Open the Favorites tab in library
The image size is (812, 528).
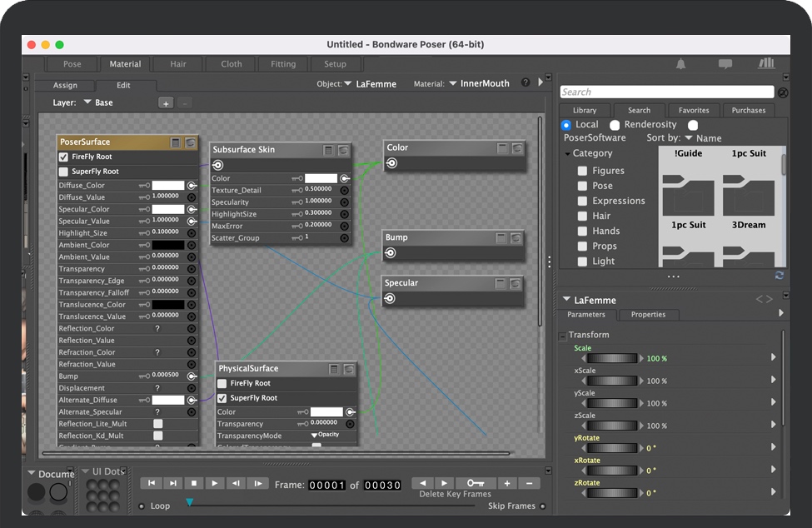[x=693, y=110]
